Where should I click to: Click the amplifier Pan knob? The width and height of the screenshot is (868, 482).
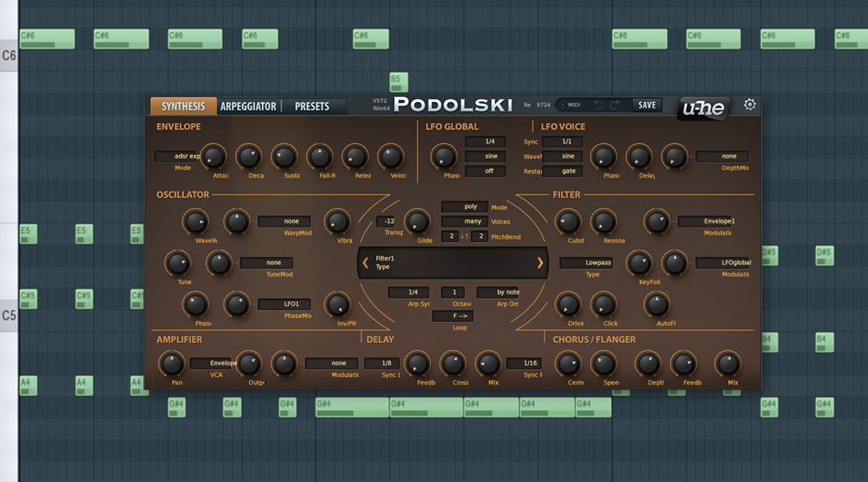click(x=171, y=364)
